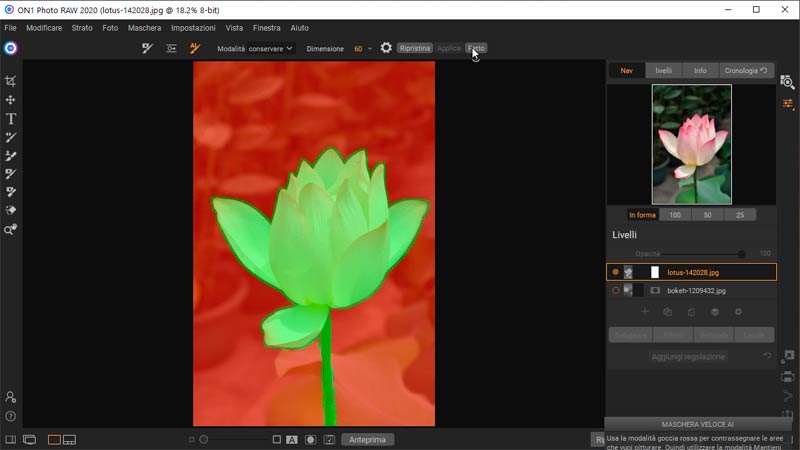Open the help question mark icon

(11, 416)
